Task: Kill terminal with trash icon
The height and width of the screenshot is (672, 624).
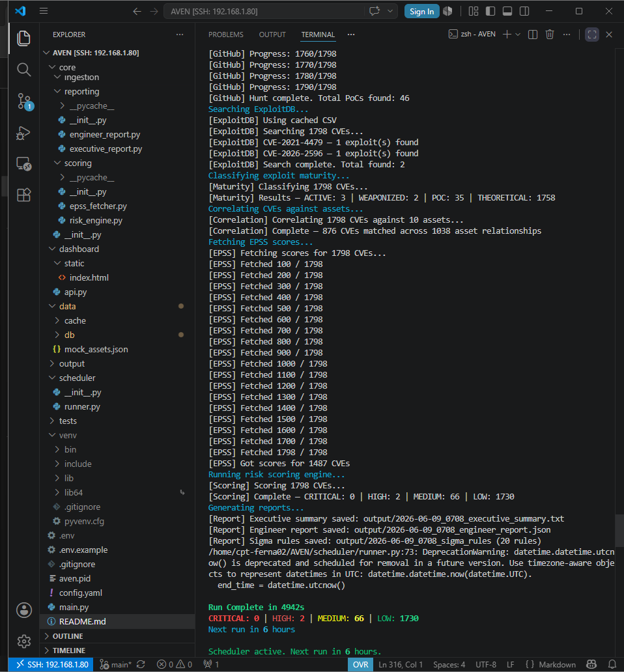Action: click(x=550, y=35)
